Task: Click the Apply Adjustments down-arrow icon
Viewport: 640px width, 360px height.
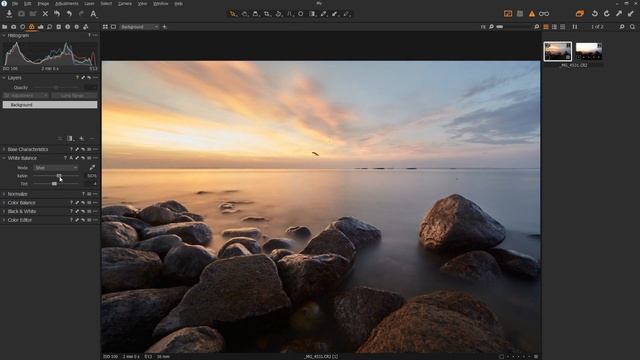Action: coord(631,13)
